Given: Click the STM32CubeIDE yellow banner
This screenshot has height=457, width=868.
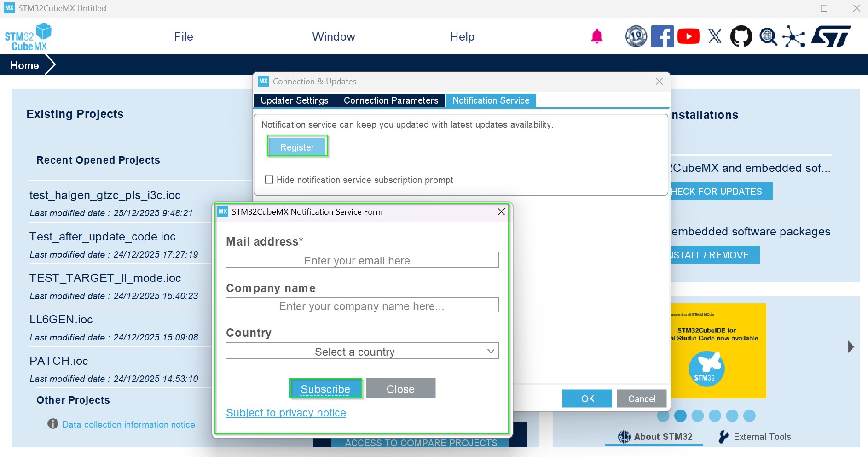Looking at the screenshot, I should [718, 351].
